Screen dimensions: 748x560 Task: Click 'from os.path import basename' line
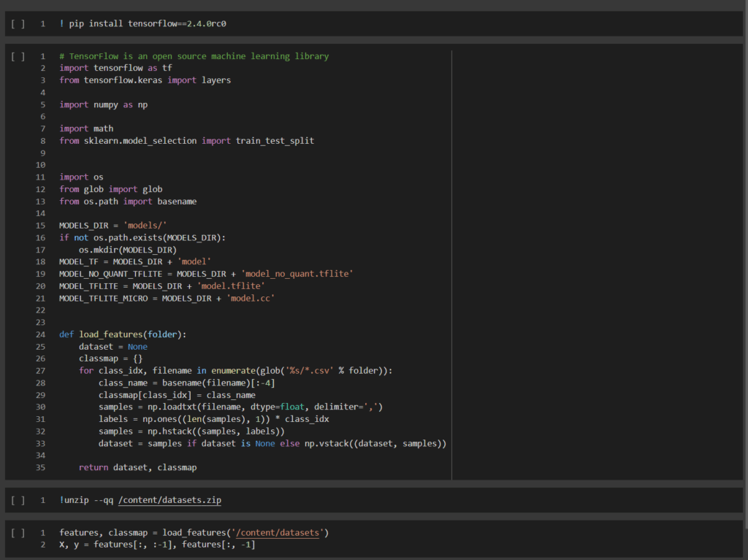(128, 202)
